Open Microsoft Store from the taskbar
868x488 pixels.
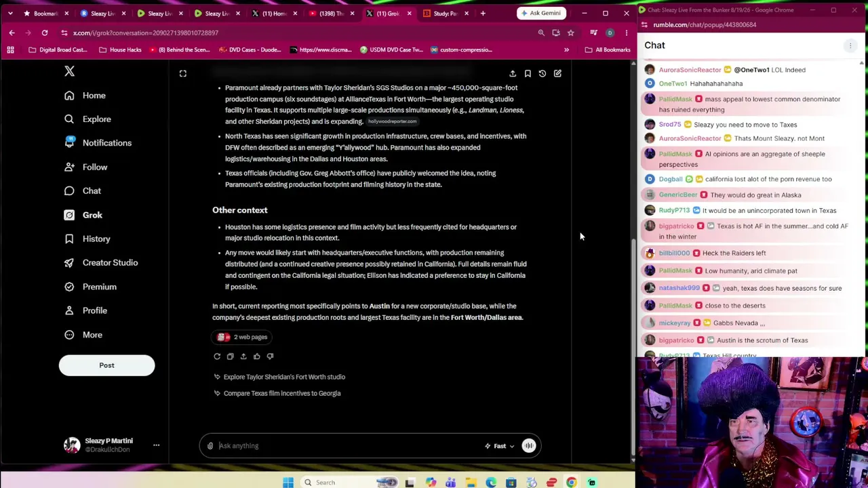(x=511, y=483)
